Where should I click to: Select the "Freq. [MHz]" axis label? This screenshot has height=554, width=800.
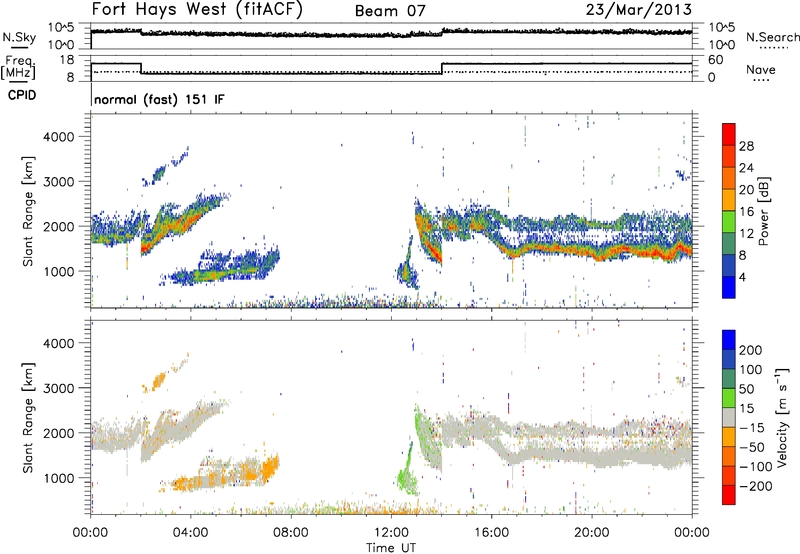[x=19, y=68]
